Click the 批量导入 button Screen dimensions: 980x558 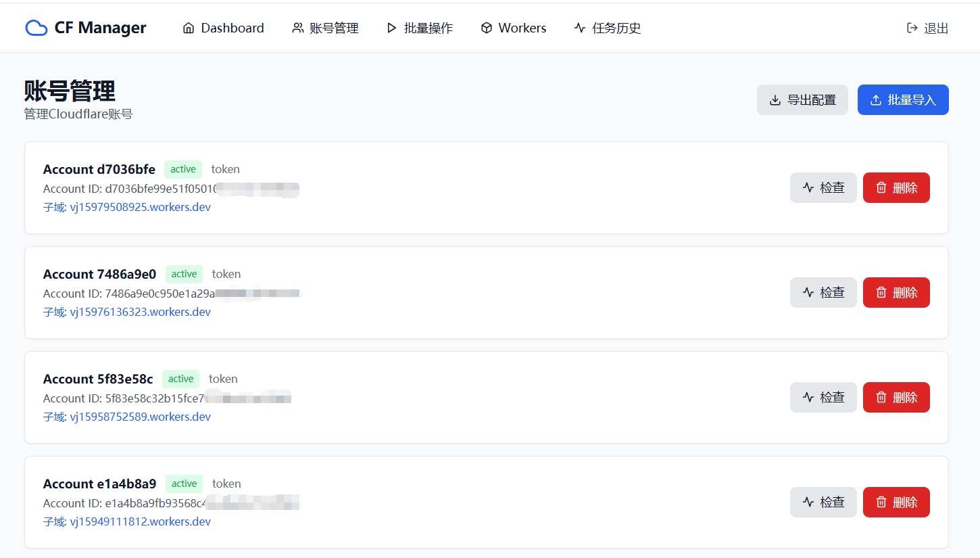(x=903, y=100)
